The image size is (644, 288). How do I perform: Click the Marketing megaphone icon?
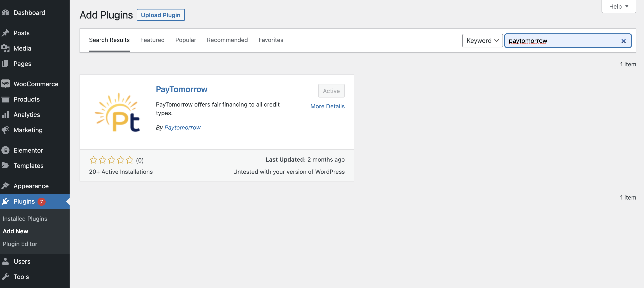pos(5,130)
